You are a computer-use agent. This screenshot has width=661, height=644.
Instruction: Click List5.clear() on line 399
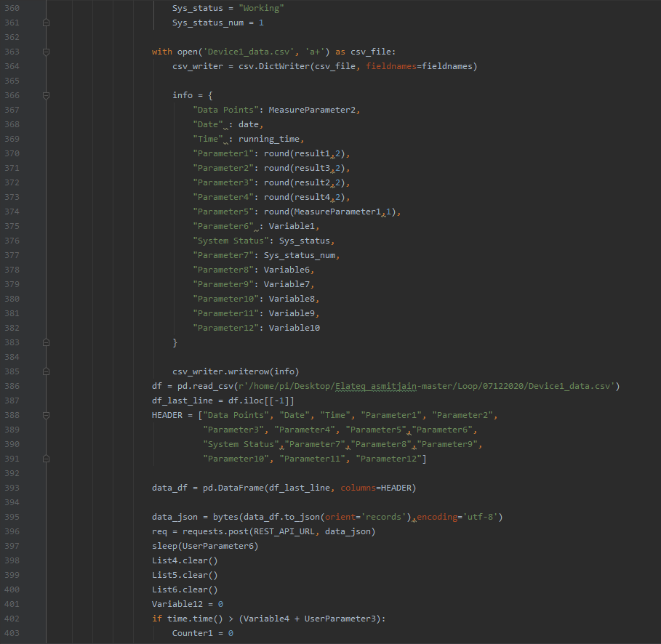185,575
